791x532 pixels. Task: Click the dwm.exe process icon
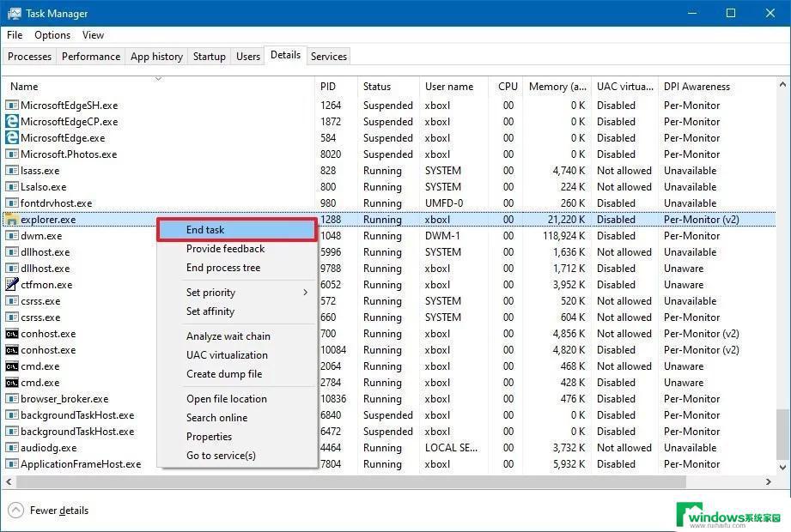tap(12, 236)
